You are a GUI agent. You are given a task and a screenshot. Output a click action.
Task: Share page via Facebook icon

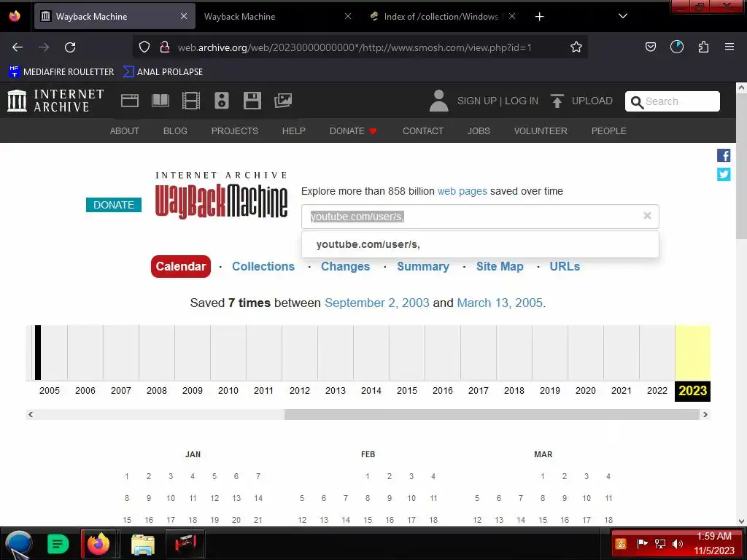click(723, 155)
